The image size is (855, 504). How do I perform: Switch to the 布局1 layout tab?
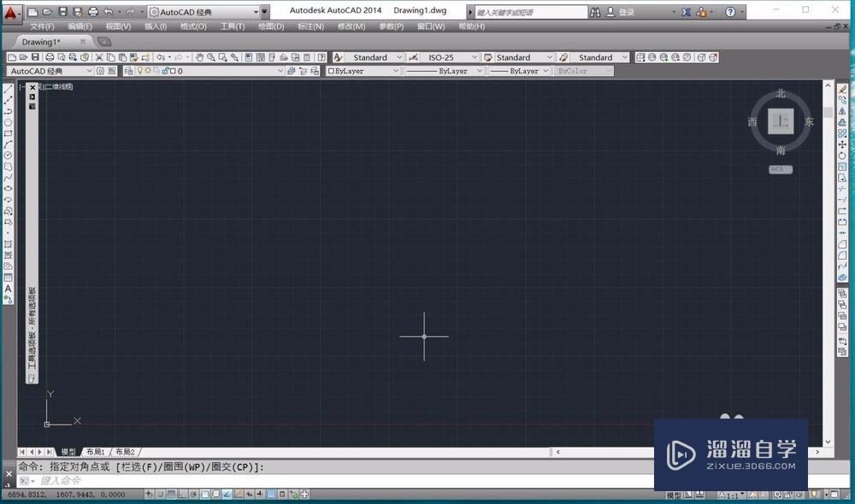(x=96, y=452)
